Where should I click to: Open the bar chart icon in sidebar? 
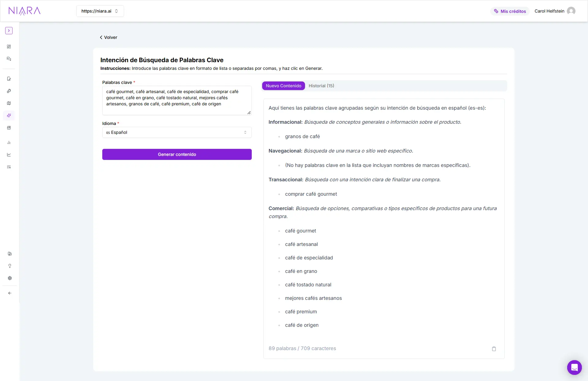tap(9, 142)
